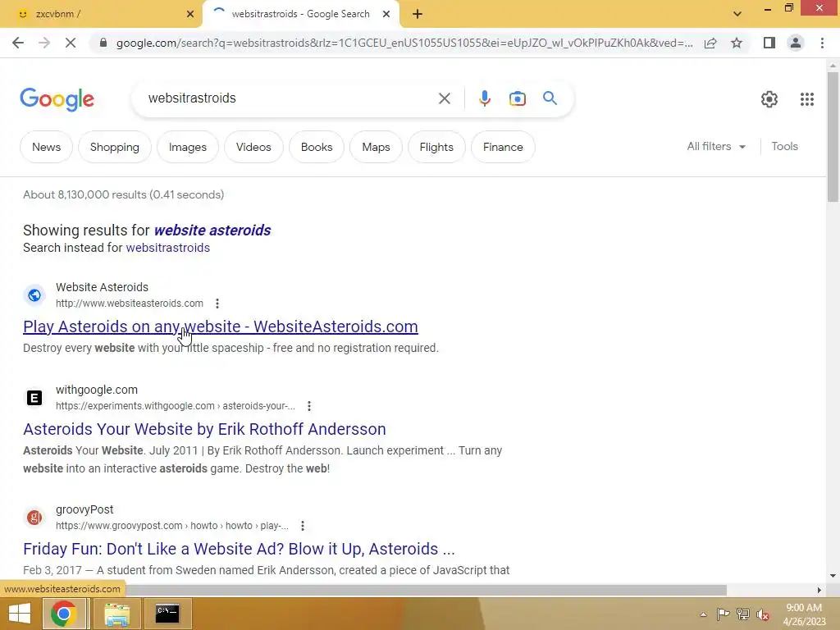Filter results by Images

tap(188, 147)
